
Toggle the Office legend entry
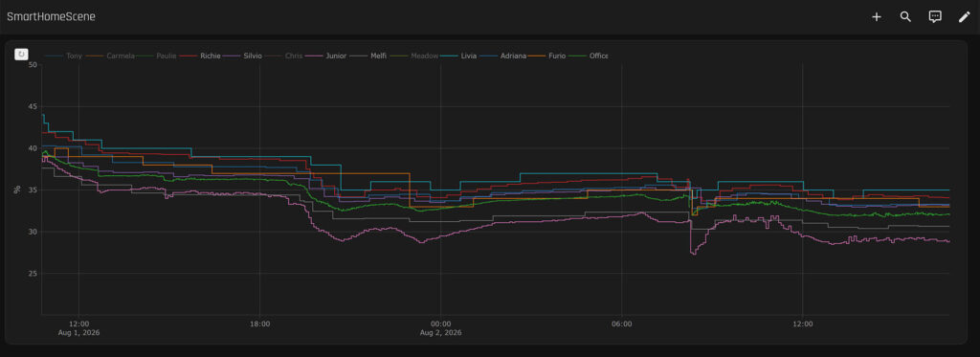point(590,56)
